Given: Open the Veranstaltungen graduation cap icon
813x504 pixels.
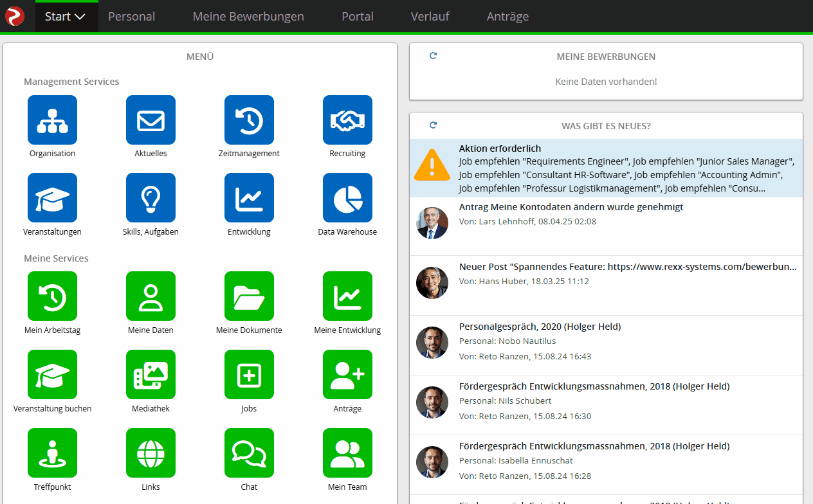Looking at the screenshot, I should 52,198.
